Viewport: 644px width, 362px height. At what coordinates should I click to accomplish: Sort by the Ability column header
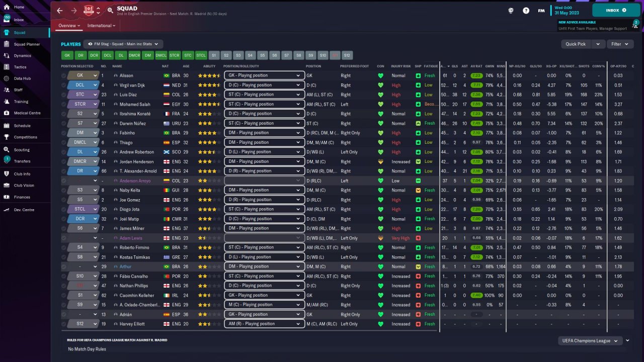pos(209,66)
